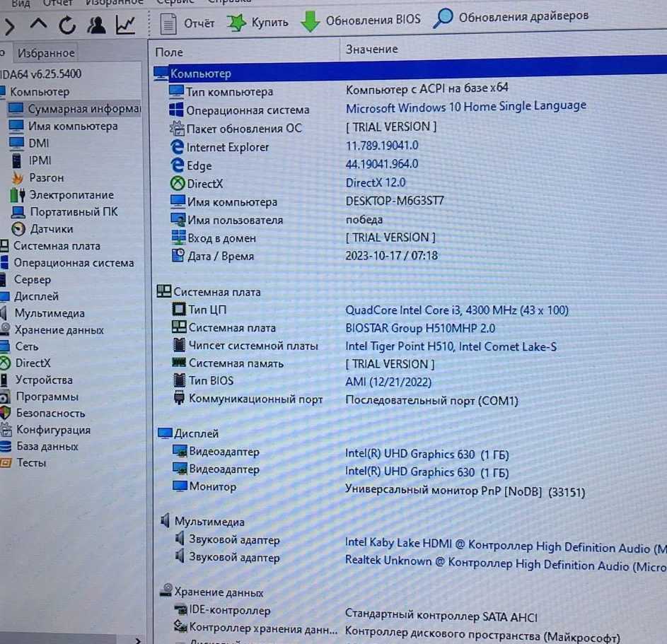Select Дисплей in left tree

pyautogui.click(x=30, y=296)
